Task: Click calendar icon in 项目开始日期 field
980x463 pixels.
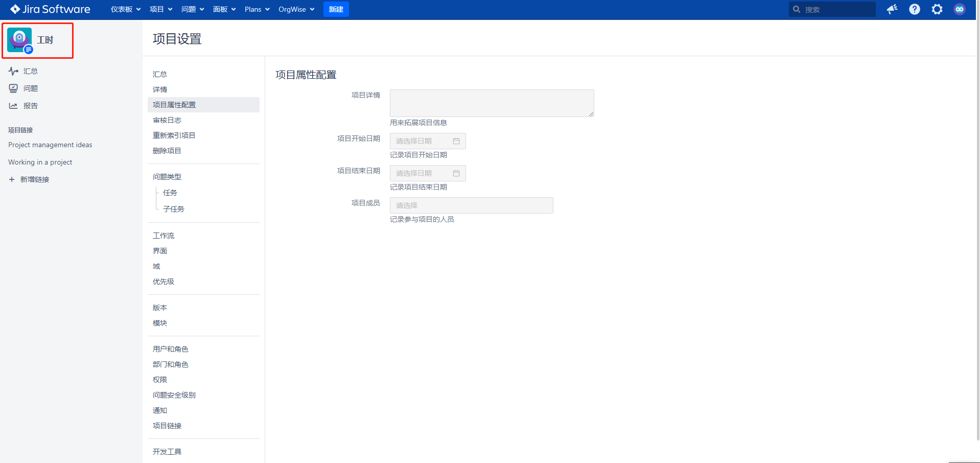Action: pyautogui.click(x=456, y=141)
